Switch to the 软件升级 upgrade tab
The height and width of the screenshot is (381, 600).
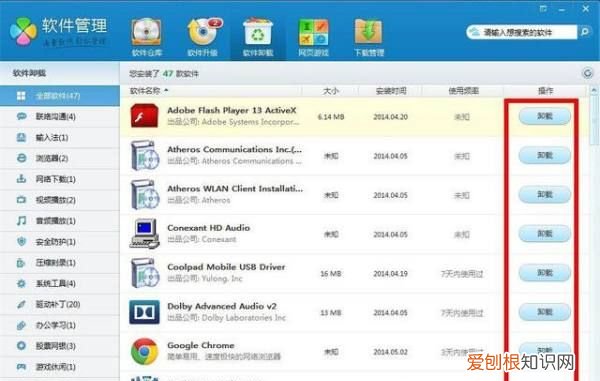pyautogui.click(x=202, y=37)
